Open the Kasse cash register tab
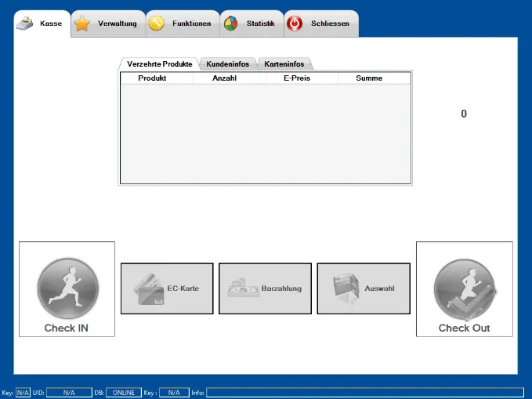The image size is (532, 399). 42,24
